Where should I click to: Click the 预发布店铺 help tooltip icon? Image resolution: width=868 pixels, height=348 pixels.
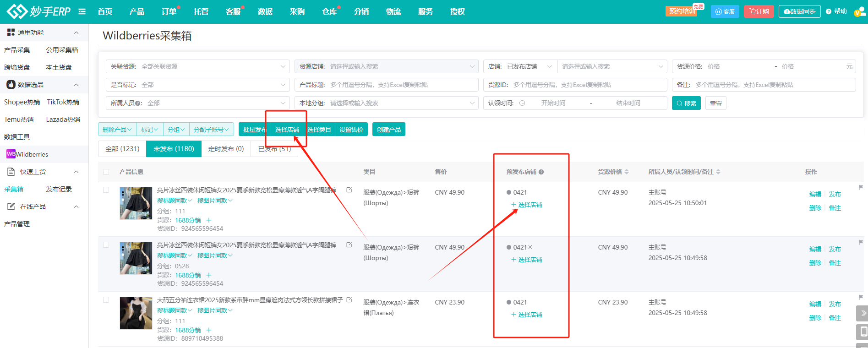541,172
